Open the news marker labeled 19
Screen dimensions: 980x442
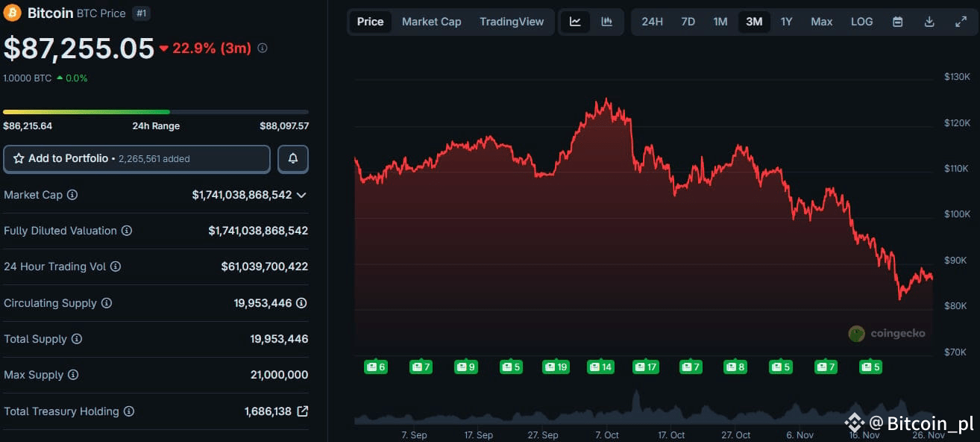point(556,367)
